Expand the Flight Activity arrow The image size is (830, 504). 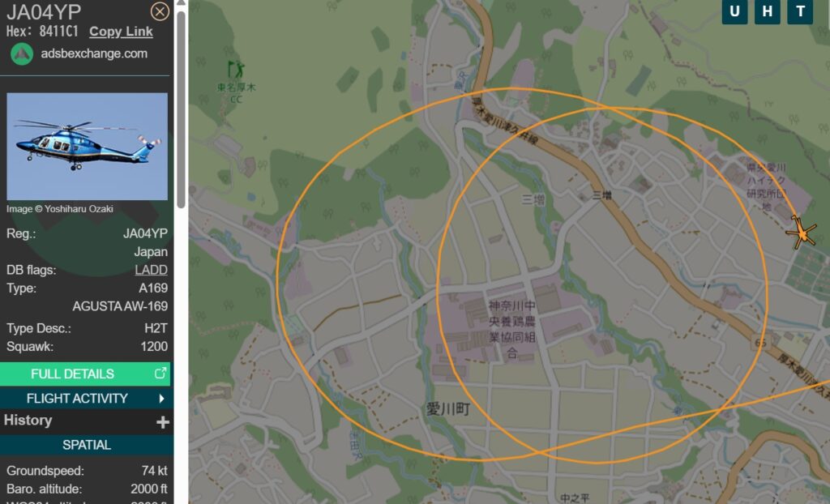pos(162,398)
